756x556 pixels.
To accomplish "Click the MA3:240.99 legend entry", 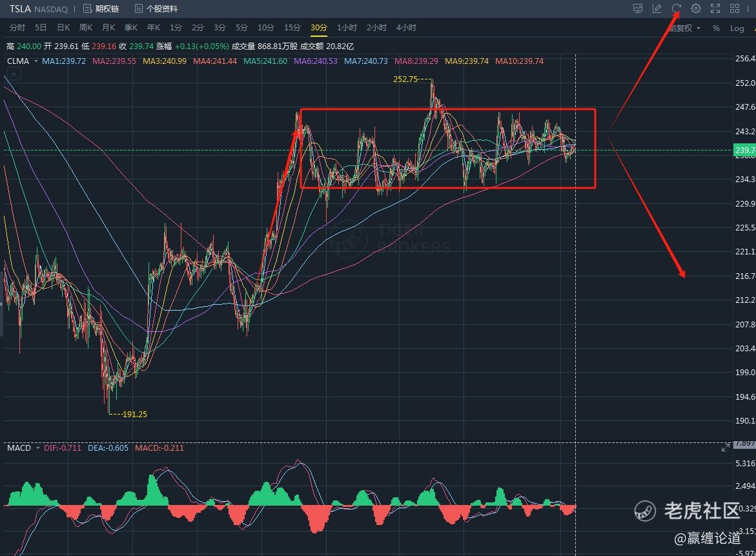I will [165, 61].
